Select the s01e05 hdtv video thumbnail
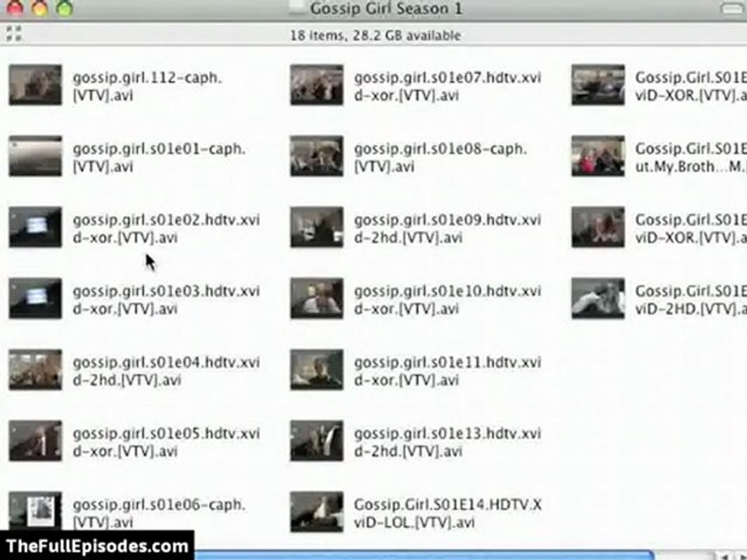Image resolution: width=747 pixels, height=560 pixels. click(35, 441)
